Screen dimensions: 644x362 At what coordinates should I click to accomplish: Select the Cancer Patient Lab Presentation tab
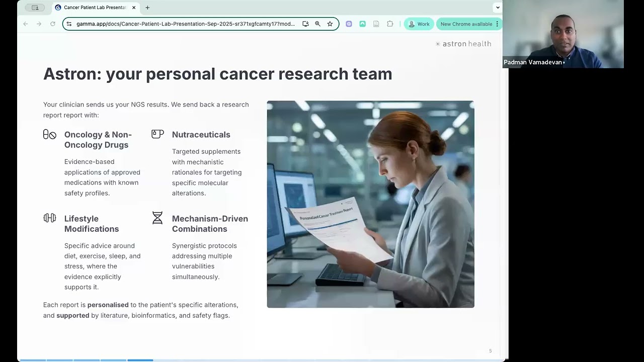click(x=96, y=8)
